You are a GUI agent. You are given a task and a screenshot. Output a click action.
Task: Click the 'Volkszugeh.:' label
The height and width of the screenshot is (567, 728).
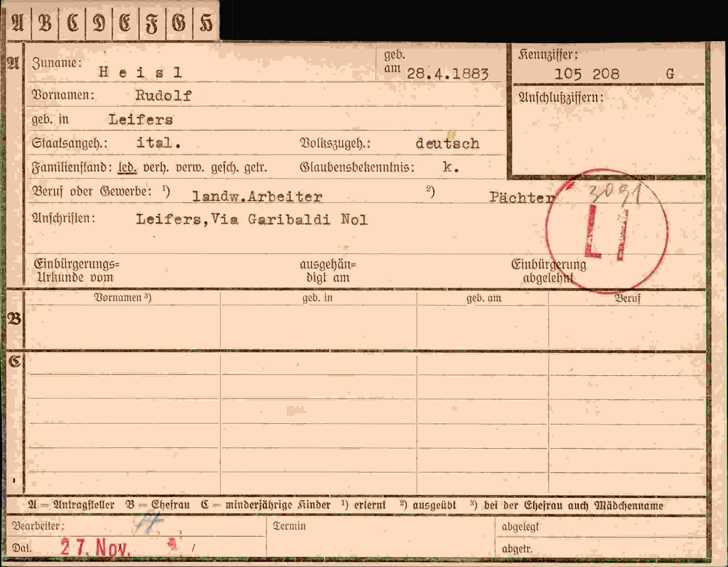335,144
